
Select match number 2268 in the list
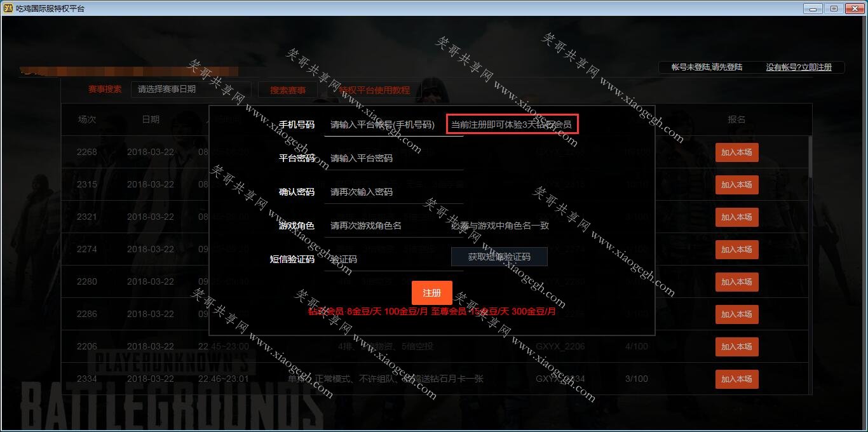point(87,152)
